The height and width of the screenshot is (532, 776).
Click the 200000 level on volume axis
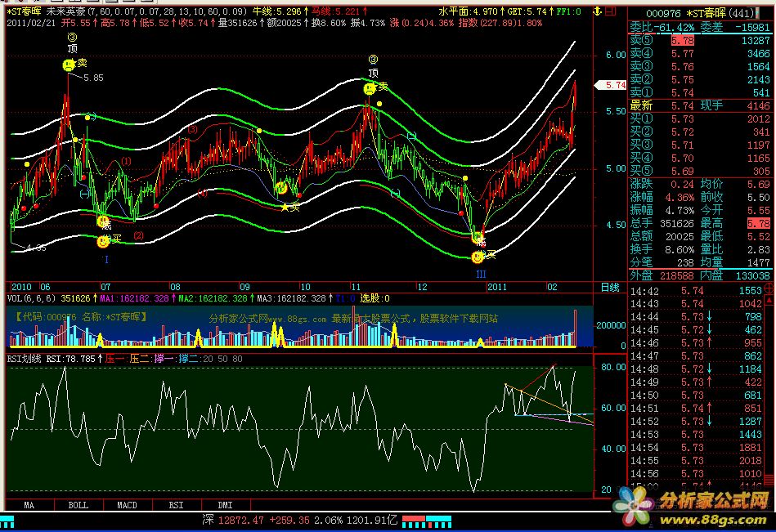coord(611,324)
